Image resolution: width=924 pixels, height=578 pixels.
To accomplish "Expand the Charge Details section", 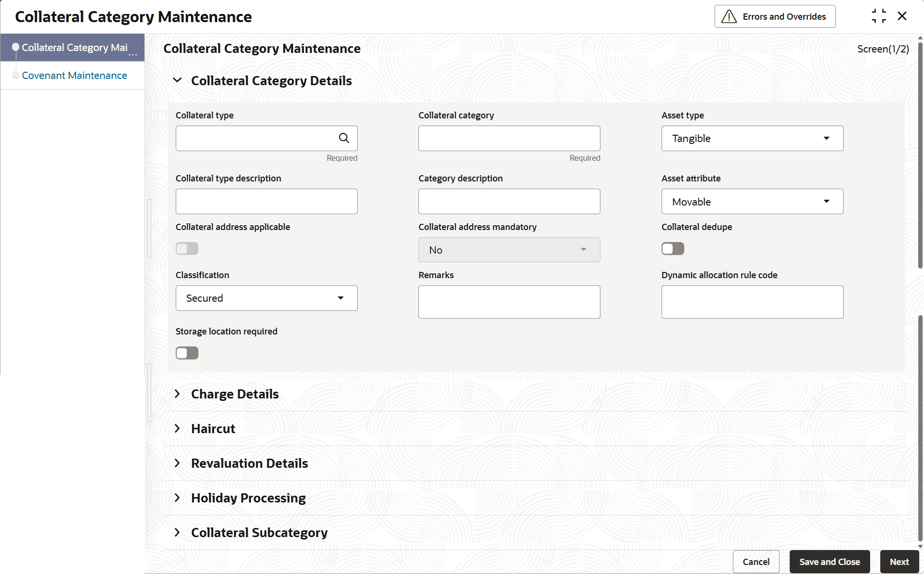I will tap(178, 394).
